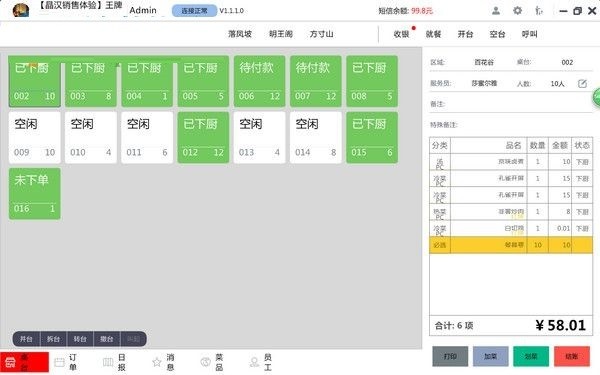This screenshot has width=600, height=375.
Task: Click the 10人 guest count value
Action: [558, 84]
